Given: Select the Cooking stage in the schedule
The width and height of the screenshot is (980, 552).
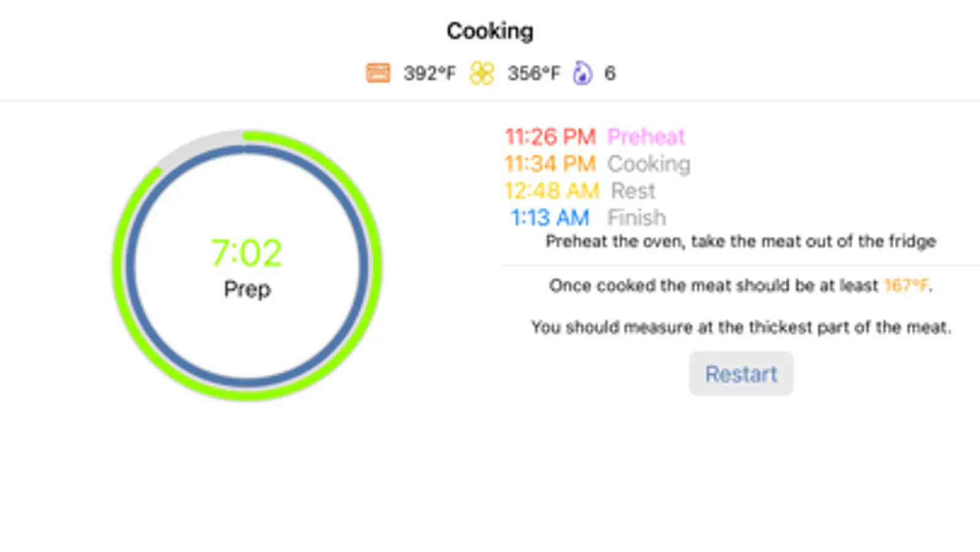Looking at the screenshot, I should click(648, 164).
